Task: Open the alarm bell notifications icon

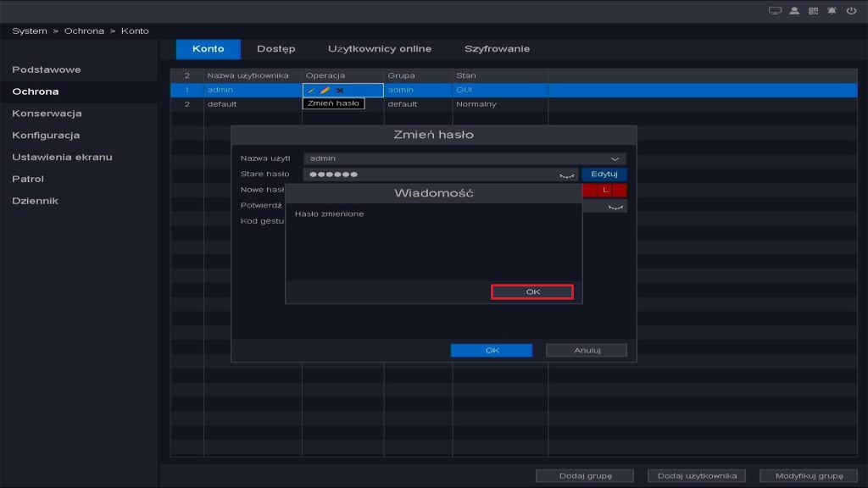Action: [x=832, y=11]
